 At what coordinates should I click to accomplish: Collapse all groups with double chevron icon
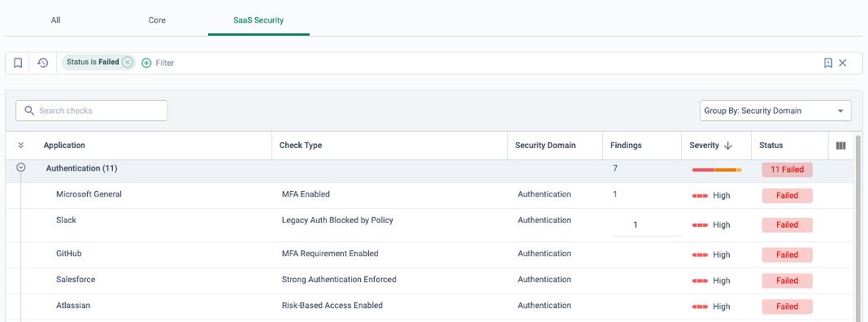point(21,146)
